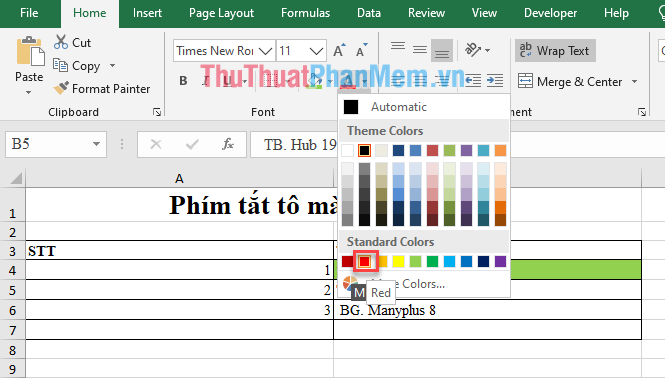The height and width of the screenshot is (378, 665).
Task: Pick the Yellow standard color swatch
Action: point(398,261)
